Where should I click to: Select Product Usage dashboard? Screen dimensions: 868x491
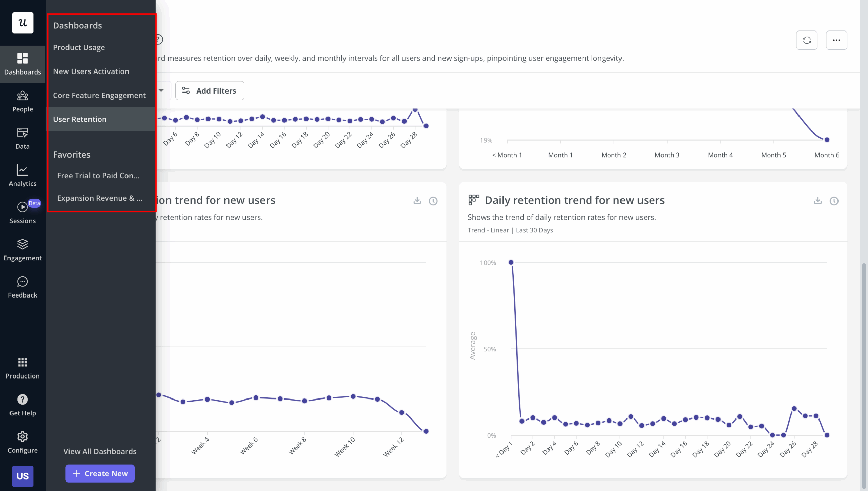(x=79, y=47)
